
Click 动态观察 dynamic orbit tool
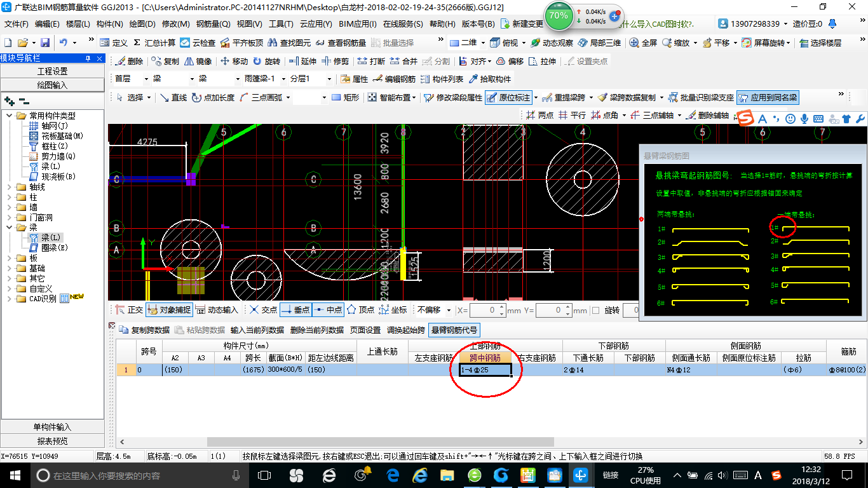click(552, 43)
